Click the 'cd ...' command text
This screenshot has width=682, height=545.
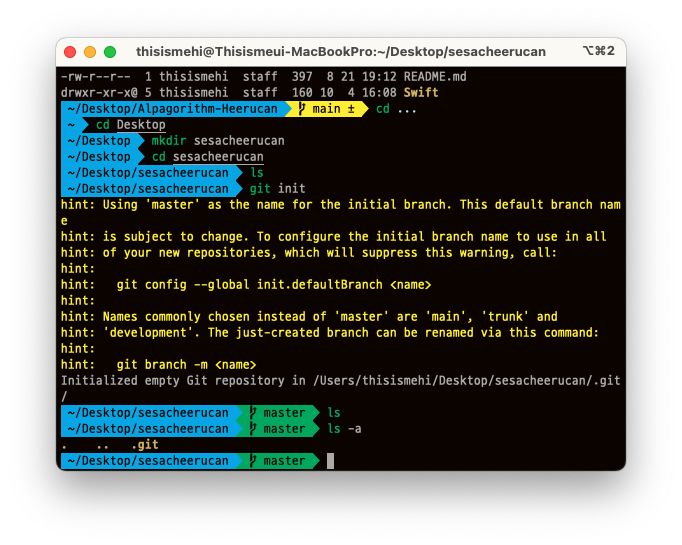pyautogui.click(x=396, y=109)
